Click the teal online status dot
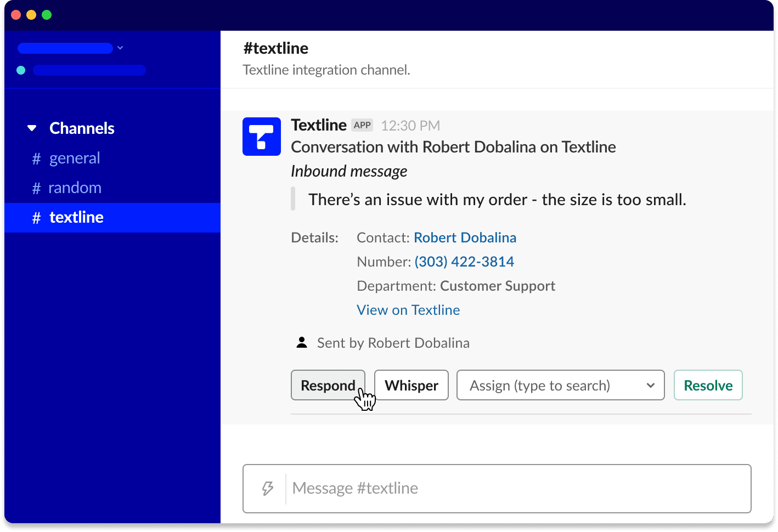The height and width of the screenshot is (532, 778). pos(21,70)
